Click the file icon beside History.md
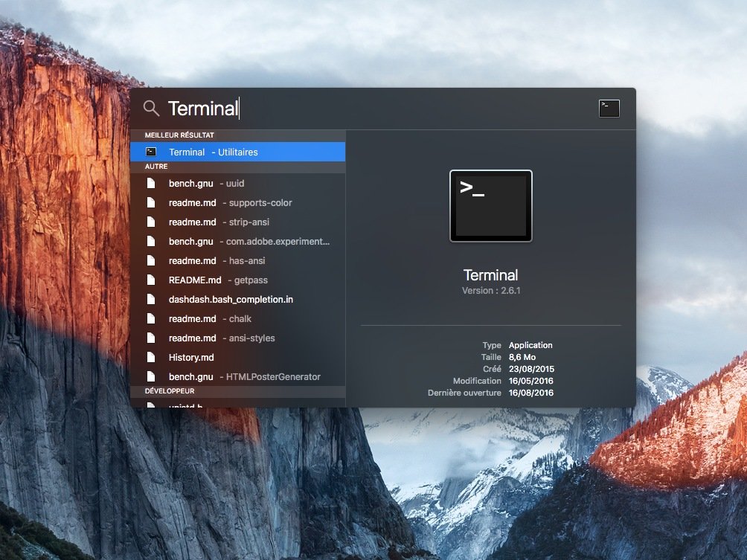Image resolution: width=747 pixels, height=560 pixels. (x=151, y=357)
